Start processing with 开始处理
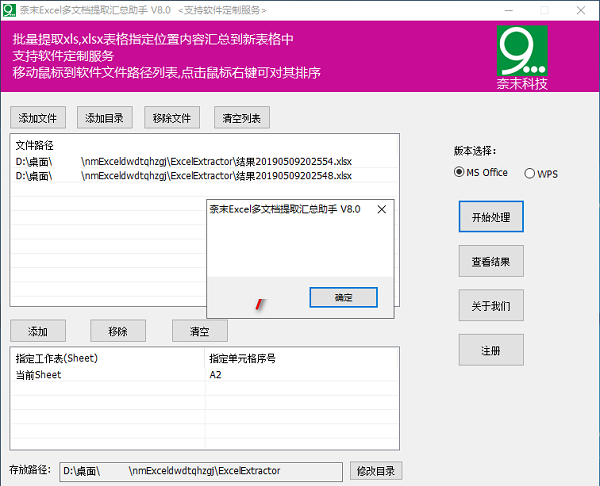The width and height of the screenshot is (600, 486). (x=491, y=217)
